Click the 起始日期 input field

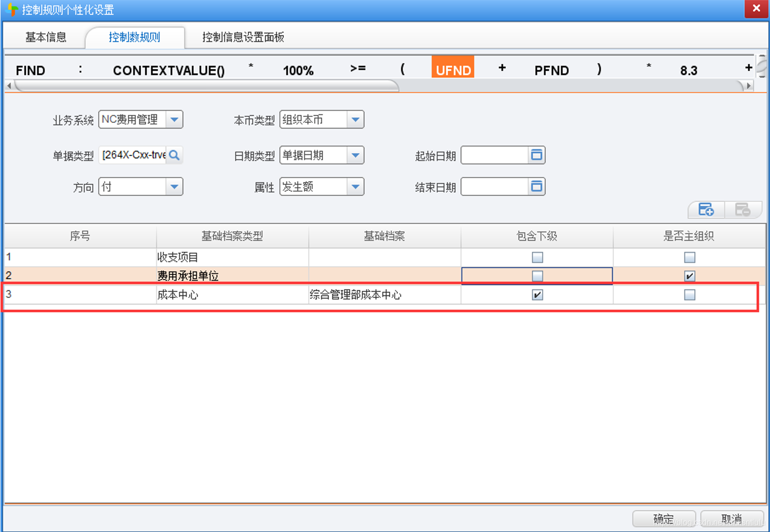click(495, 155)
